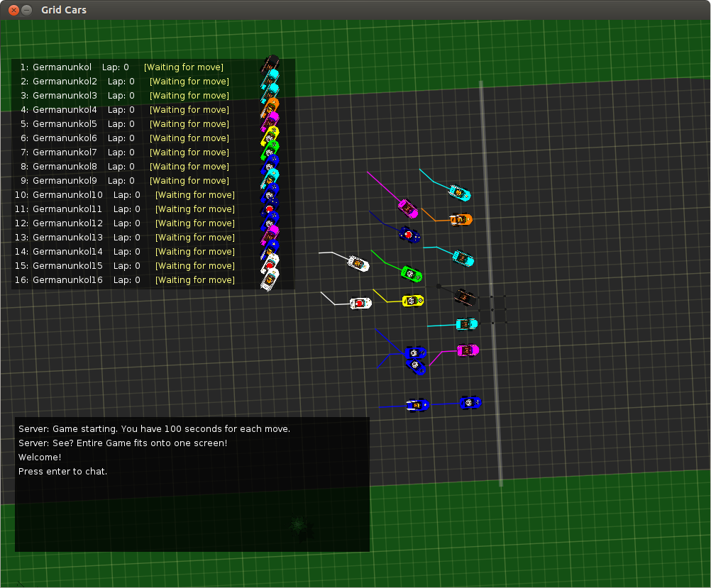Select Germanunkol16 in the player list
The width and height of the screenshot is (711, 588).
coord(67,280)
